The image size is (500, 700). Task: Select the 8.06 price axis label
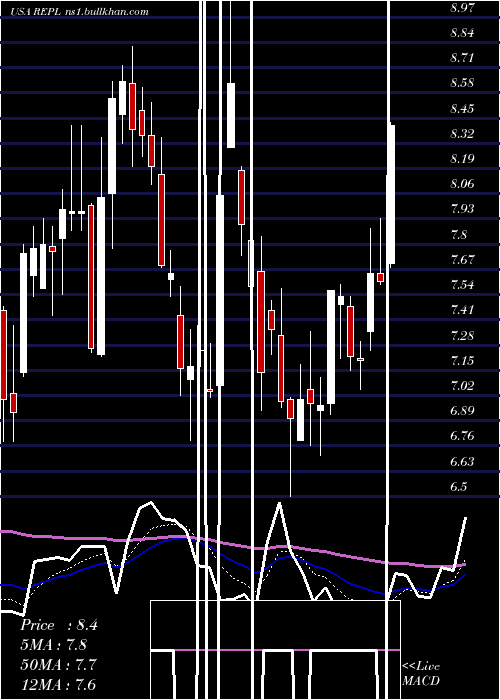[x=462, y=184]
